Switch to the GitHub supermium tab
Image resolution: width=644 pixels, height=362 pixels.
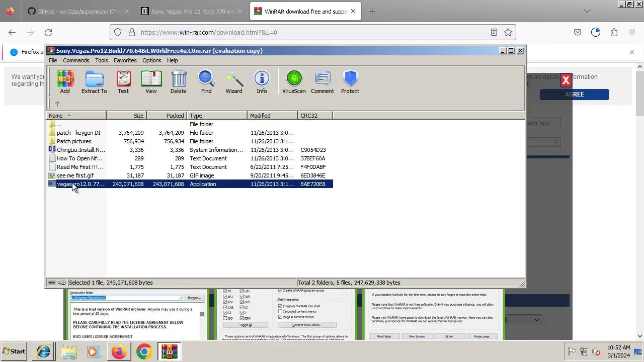78,11
